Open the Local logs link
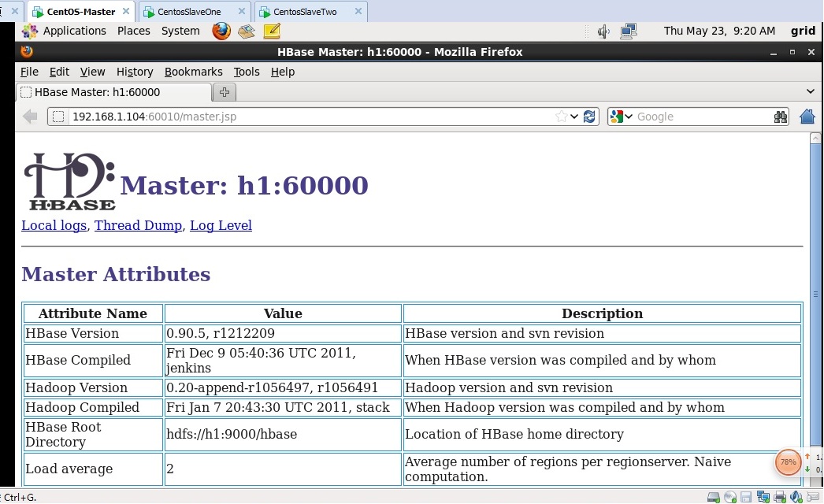 coord(54,225)
